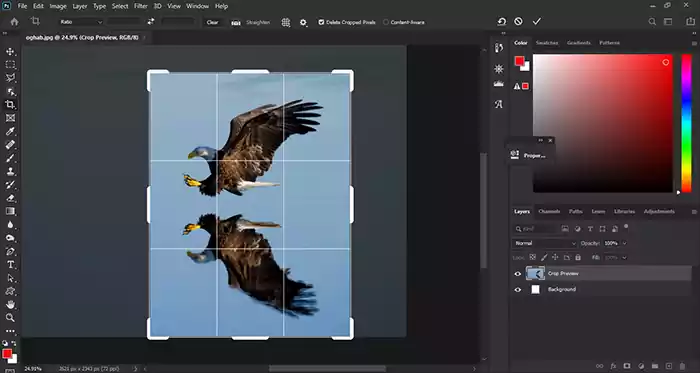Open the Normal blend mode dropdown
The image size is (700, 373).
pyautogui.click(x=545, y=243)
